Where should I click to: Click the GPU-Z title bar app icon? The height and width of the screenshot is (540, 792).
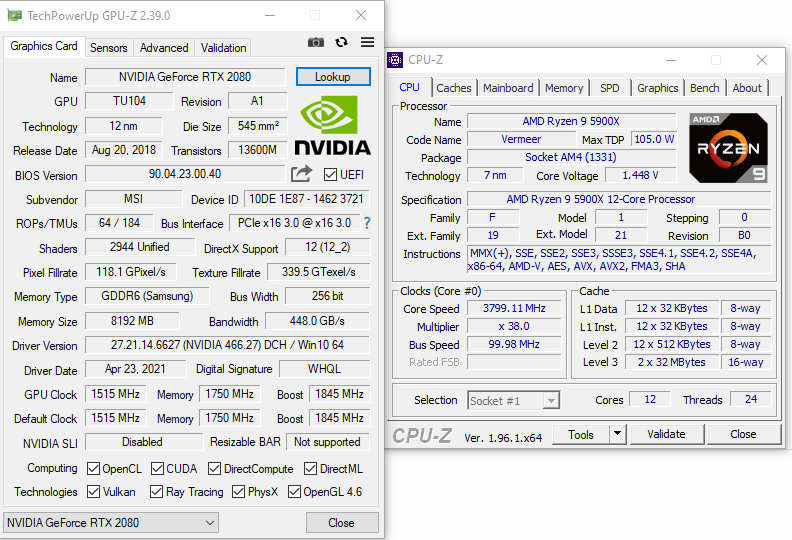14,16
